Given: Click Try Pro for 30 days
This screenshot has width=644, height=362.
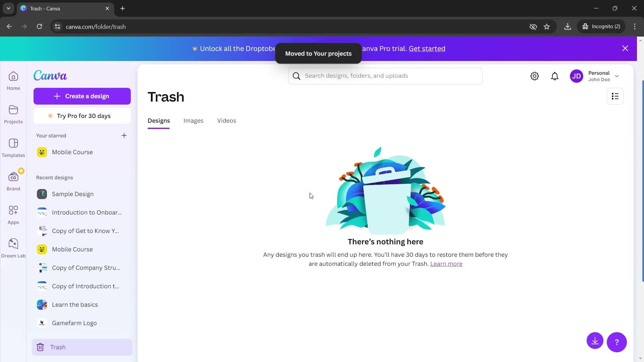Looking at the screenshot, I should click(82, 116).
